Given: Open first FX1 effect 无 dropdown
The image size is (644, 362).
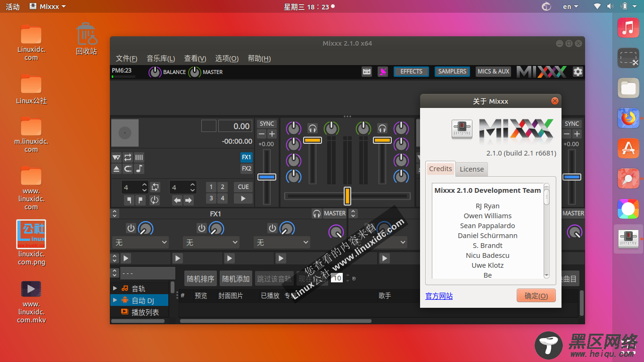Looking at the screenshot, I should 140,242.
